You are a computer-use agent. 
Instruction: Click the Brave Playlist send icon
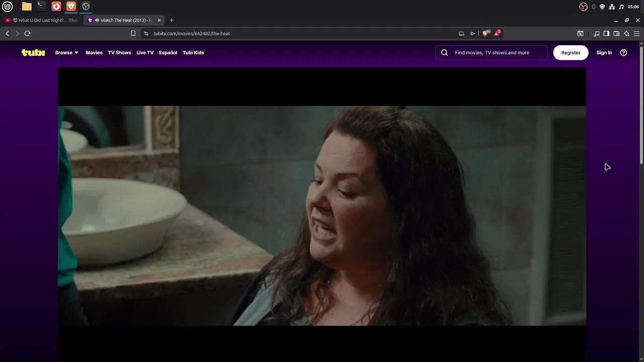point(472,33)
